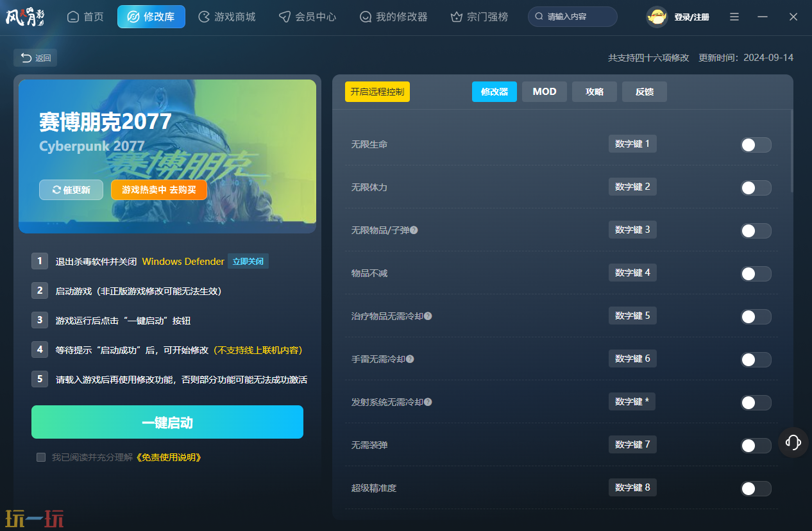This screenshot has height=531, width=812.
Task: Open customer service headset icon
Action: point(793,442)
